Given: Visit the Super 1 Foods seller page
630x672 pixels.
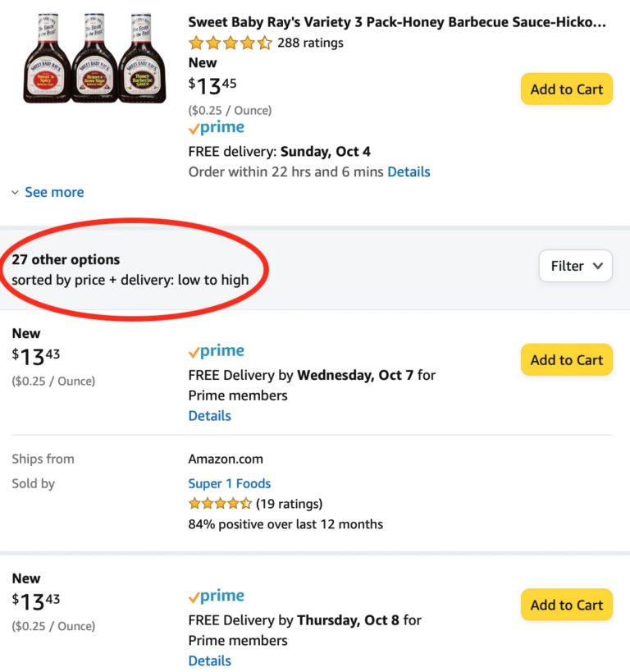Looking at the screenshot, I should tap(230, 483).
